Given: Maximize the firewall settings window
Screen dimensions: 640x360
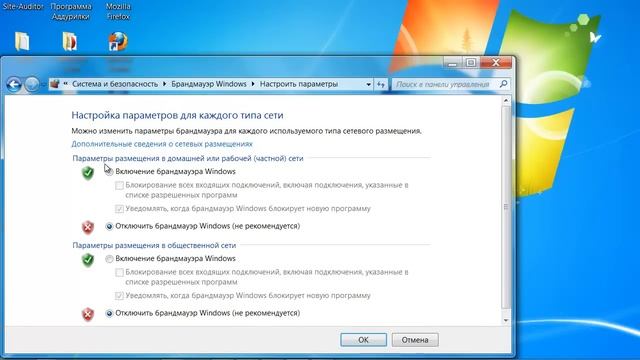Looking at the screenshot, I should pos(471,63).
